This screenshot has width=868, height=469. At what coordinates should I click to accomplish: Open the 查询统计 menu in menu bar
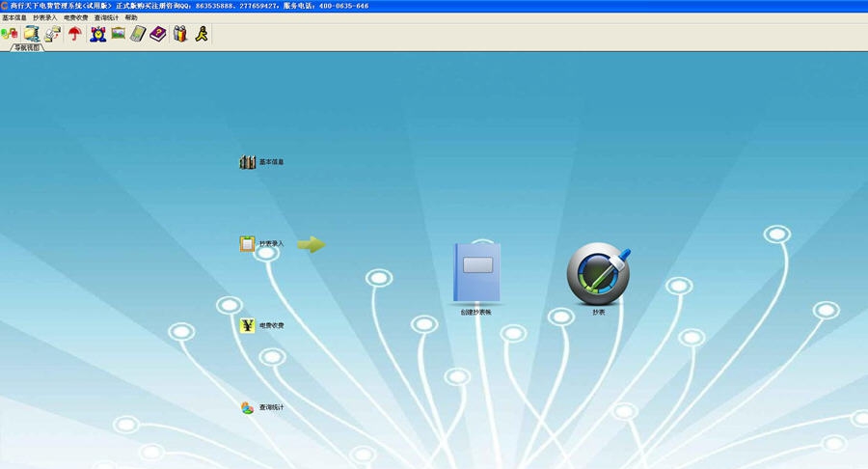pos(106,17)
